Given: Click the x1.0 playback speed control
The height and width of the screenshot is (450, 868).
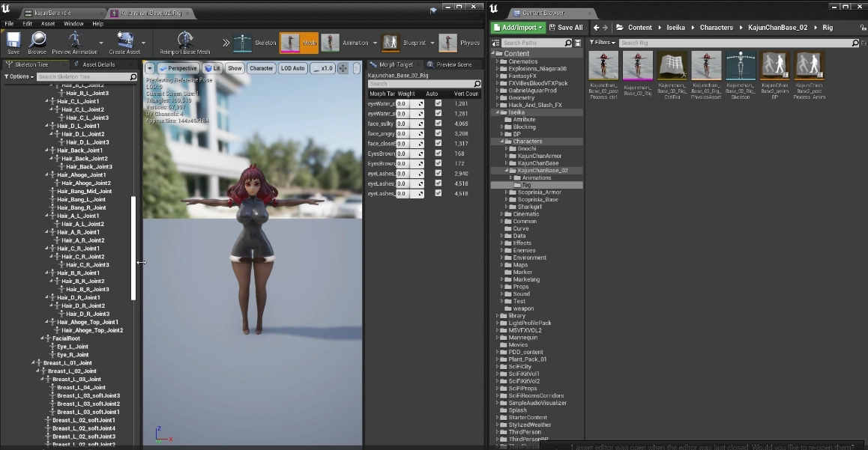Looking at the screenshot, I should point(322,69).
